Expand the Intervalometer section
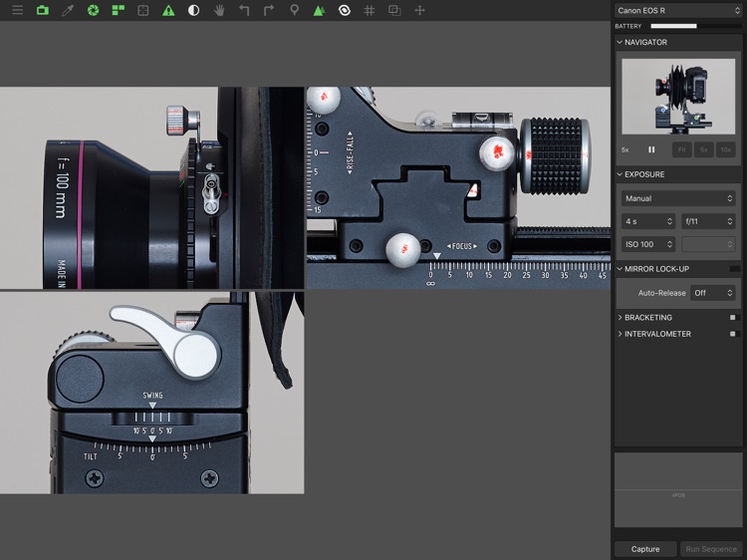 tap(620, 334)
